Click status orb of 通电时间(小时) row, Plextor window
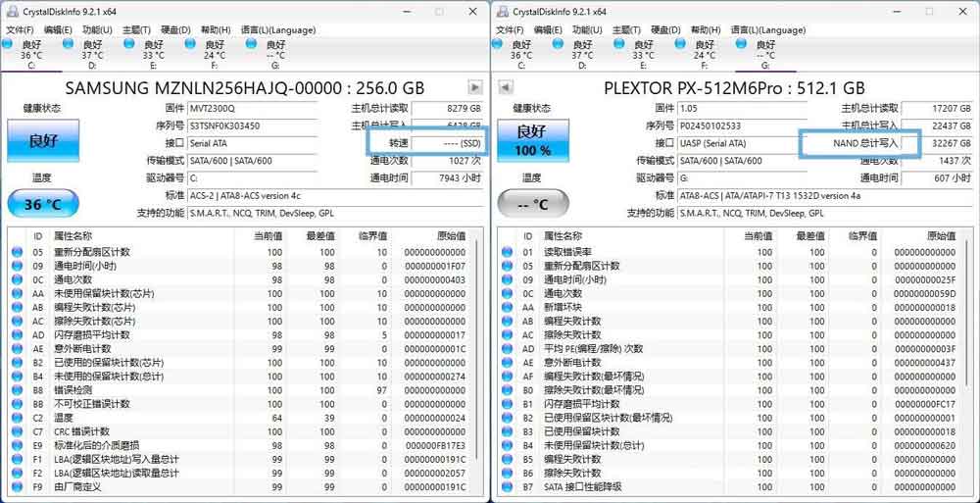The image size is (980, 503). tap(507, 279)
